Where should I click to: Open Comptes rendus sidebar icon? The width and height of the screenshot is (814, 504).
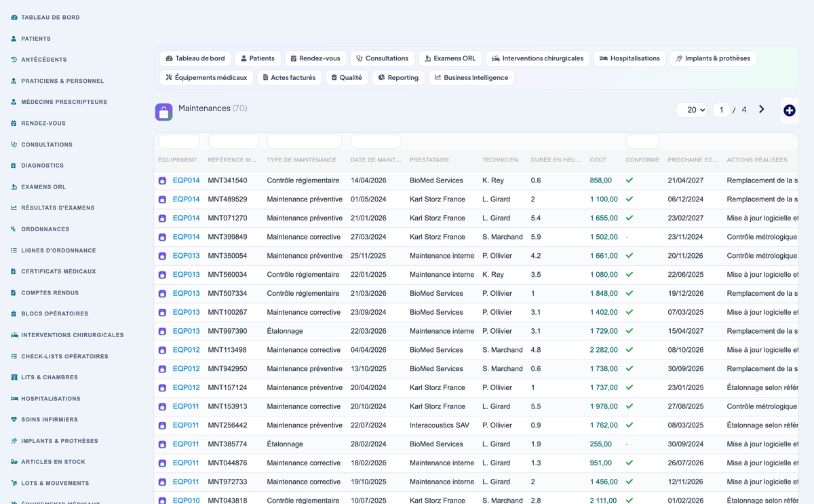[x=14, y=293]
